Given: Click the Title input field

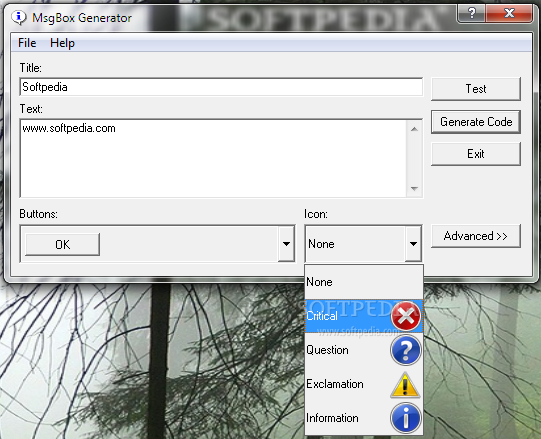Looking at the screenshot, I should click(221, 87).
